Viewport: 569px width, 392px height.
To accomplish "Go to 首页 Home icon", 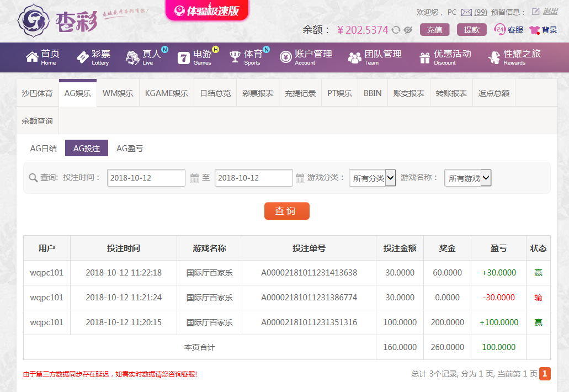I will pos(32,57).
